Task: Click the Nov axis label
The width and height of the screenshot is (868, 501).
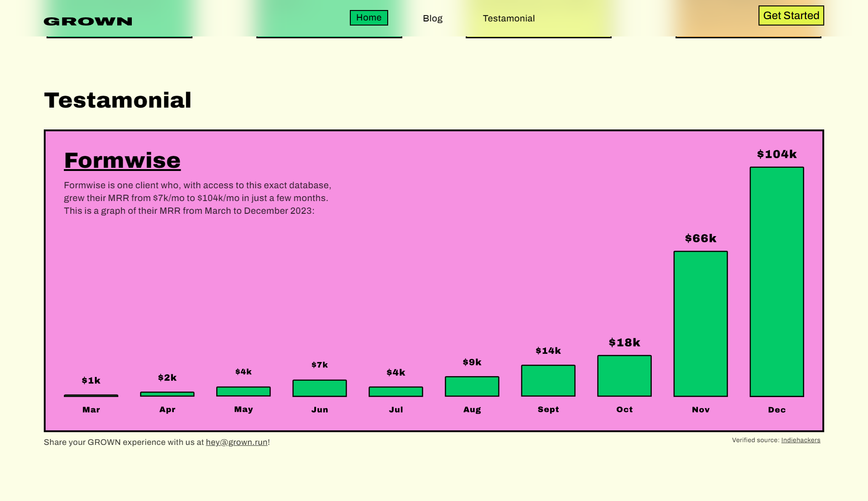Action: click(701, 410)
